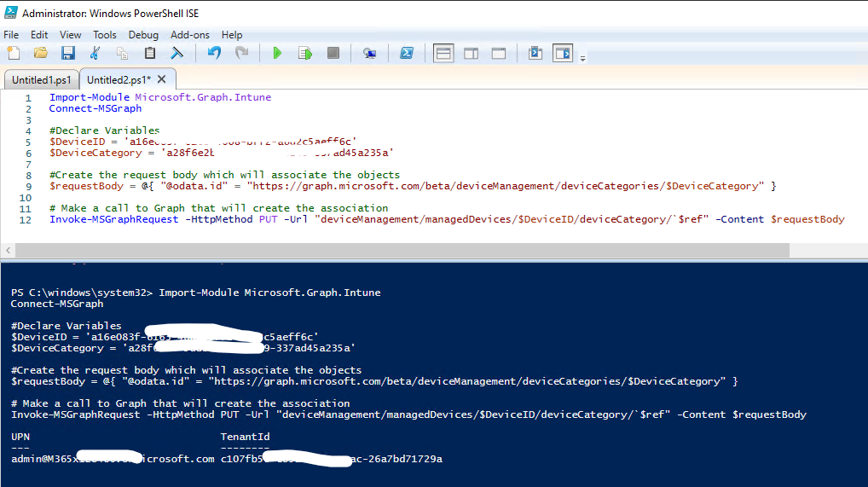Image resolution: width=868 pixels, height=487 pixels.
Task: Clear the console pane
Action: pyautogui.click(x=177, y=53)
